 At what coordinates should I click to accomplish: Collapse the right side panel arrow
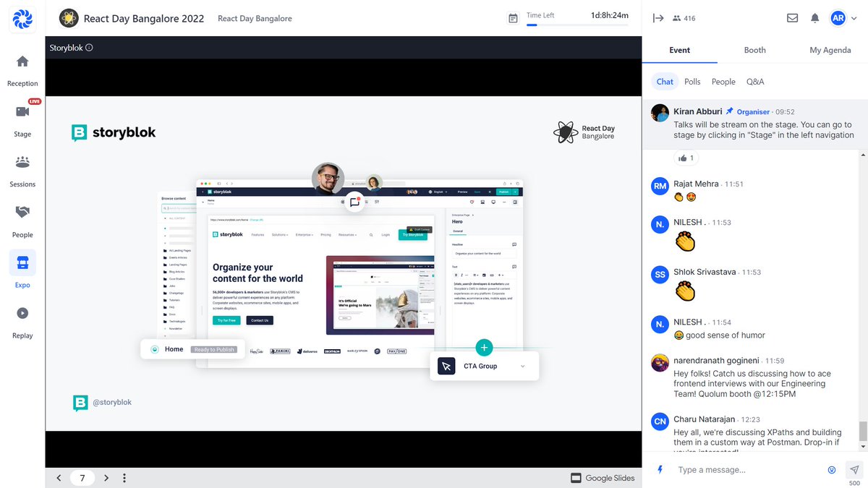[658, 18]
